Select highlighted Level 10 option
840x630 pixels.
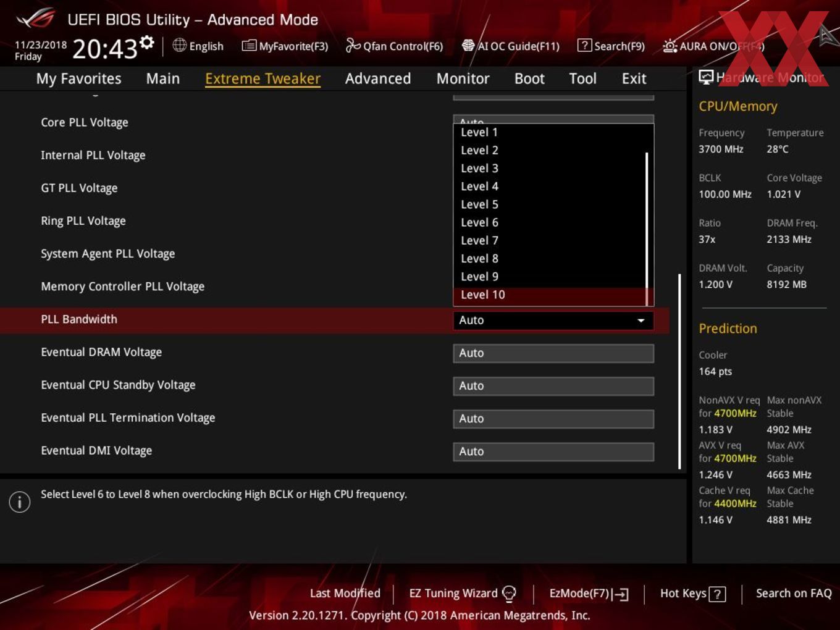(549, 295)
